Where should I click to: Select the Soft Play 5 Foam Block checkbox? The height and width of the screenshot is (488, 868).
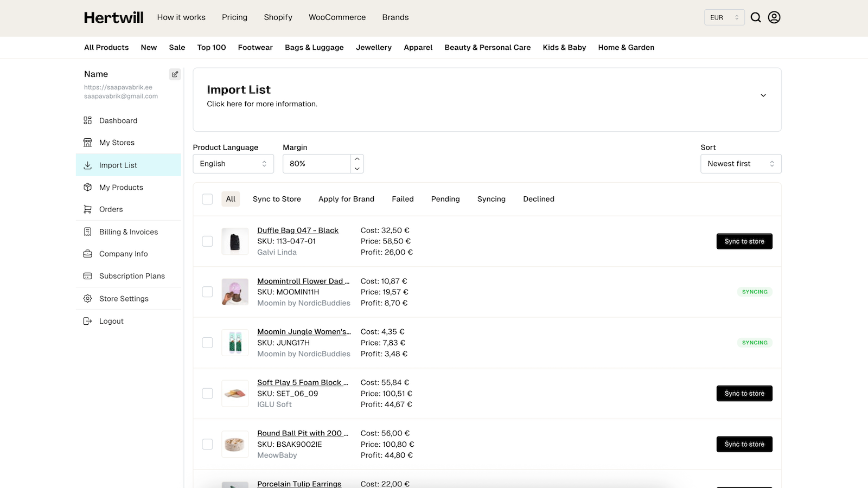tap(207, 394)
